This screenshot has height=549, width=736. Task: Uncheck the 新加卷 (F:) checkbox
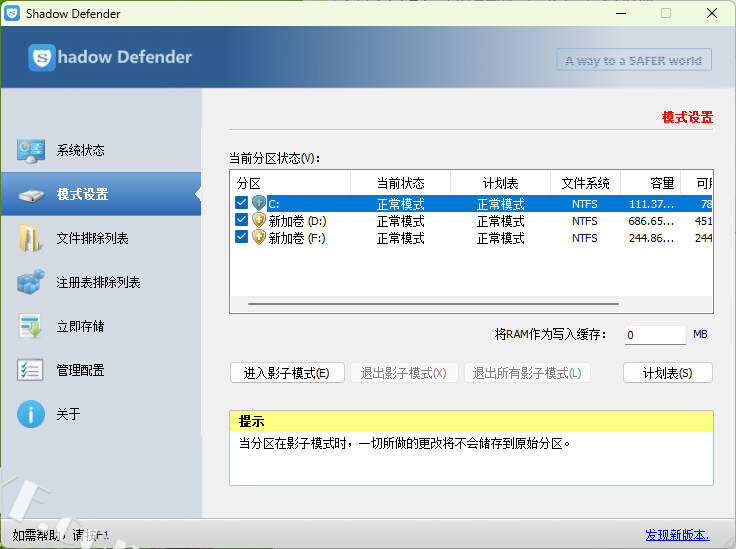(241, 237)
